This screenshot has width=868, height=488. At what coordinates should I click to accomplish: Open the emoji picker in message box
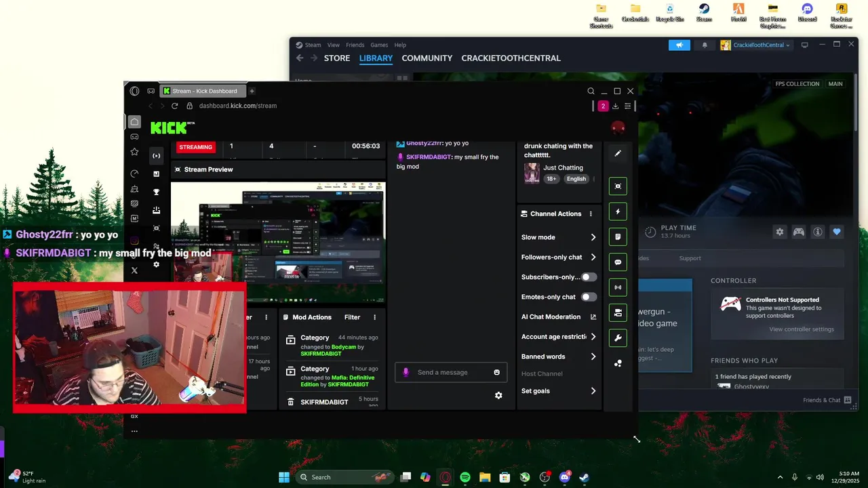coord(497,372)
